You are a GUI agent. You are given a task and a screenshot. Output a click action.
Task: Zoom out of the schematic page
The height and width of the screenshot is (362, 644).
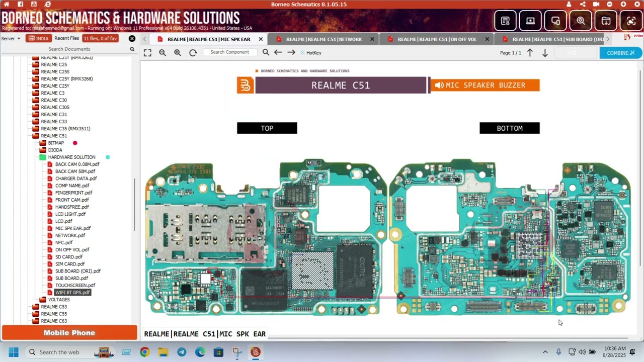click(x=163, y=52)
